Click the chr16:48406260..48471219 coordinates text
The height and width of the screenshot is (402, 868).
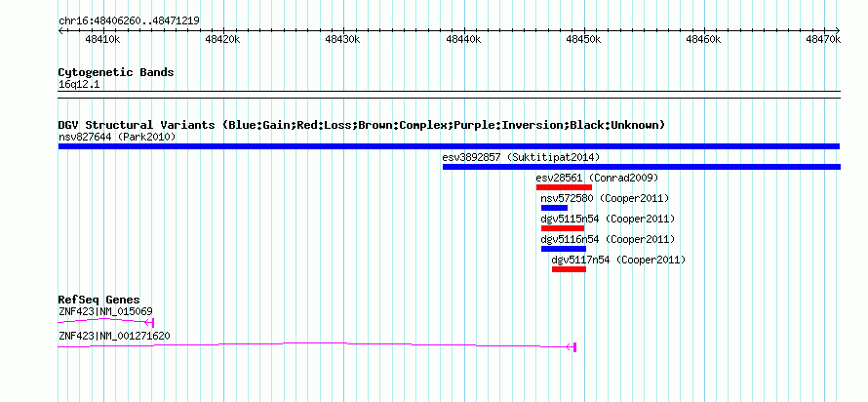click(x=129, y=21)
